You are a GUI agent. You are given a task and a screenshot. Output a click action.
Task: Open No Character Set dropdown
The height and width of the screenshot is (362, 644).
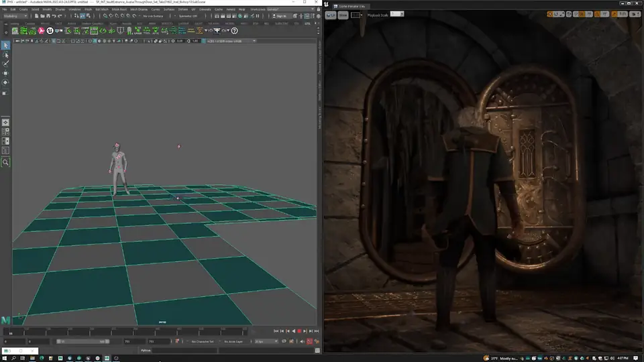pyautogui.click(x=203, y=341)
